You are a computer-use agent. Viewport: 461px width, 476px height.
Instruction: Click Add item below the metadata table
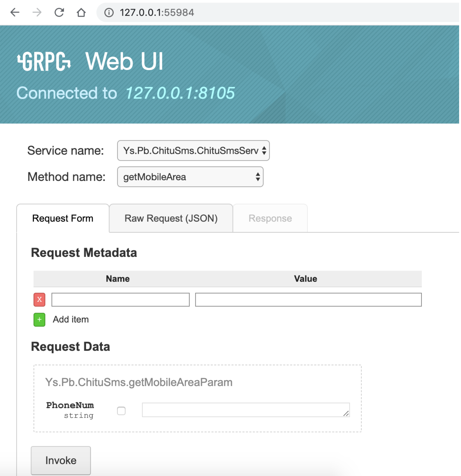[71, 319]
